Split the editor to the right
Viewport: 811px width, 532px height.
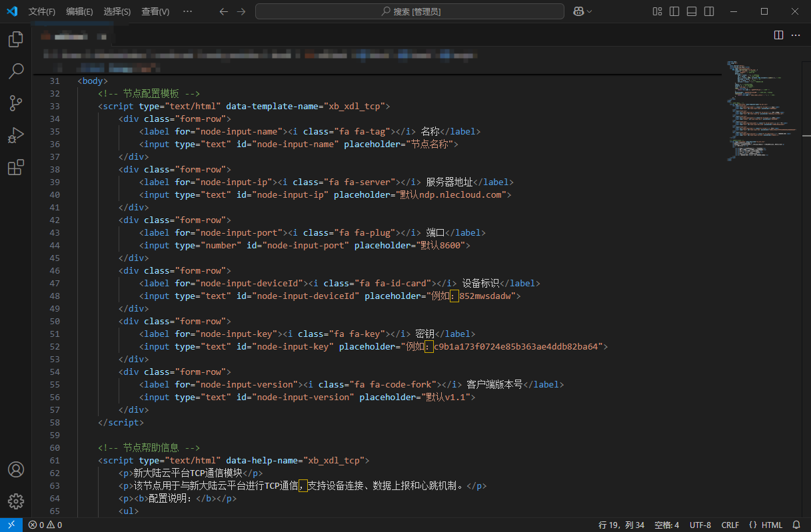pyautogui.click(x=778, y=35)
